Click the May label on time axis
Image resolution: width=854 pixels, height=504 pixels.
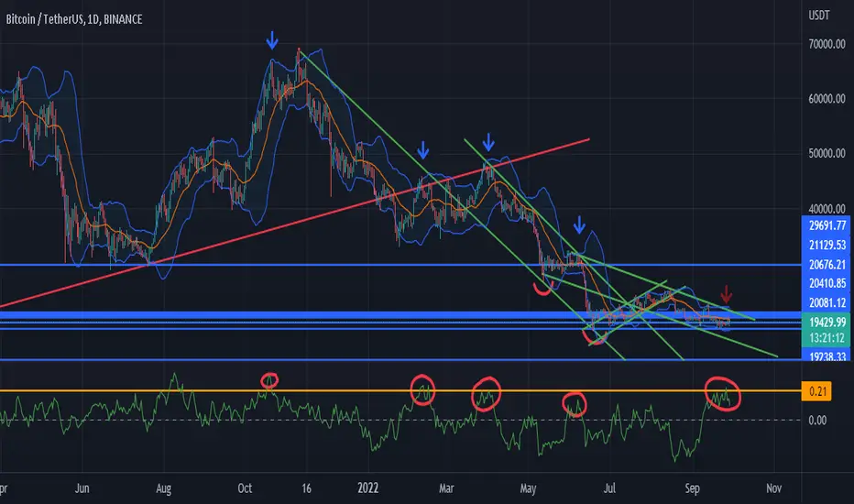(x=528, y=488)
